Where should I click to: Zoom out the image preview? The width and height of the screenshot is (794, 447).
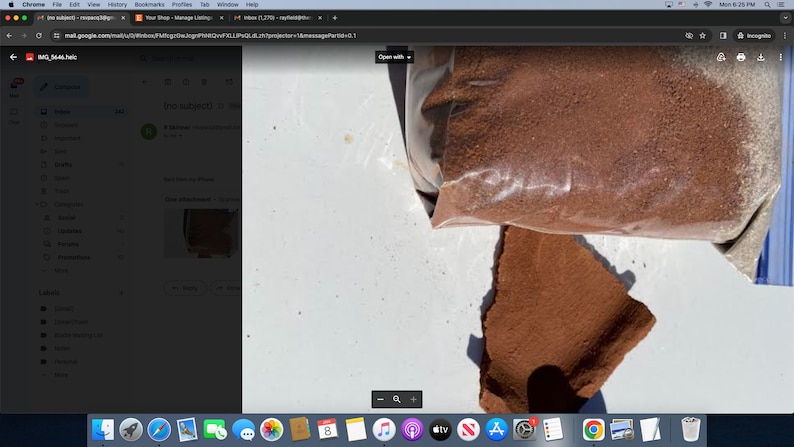380,399
